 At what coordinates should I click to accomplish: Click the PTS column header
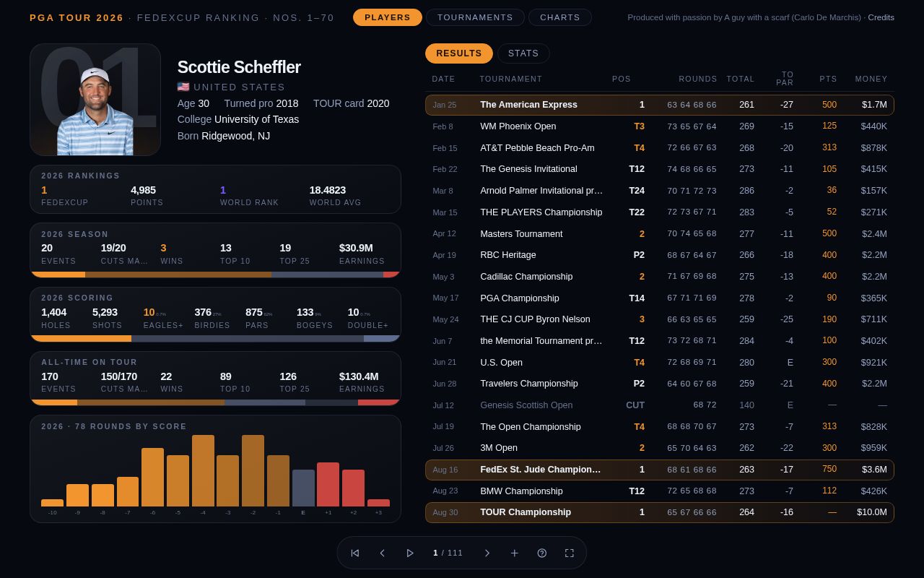pos(828,79)
